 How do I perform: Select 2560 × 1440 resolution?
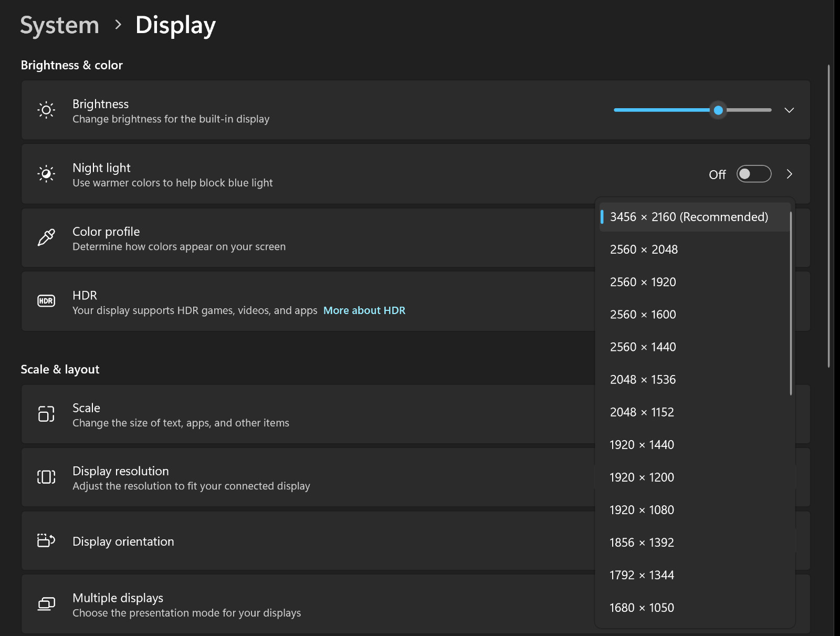pyautogui.click(x=695, y=347)
